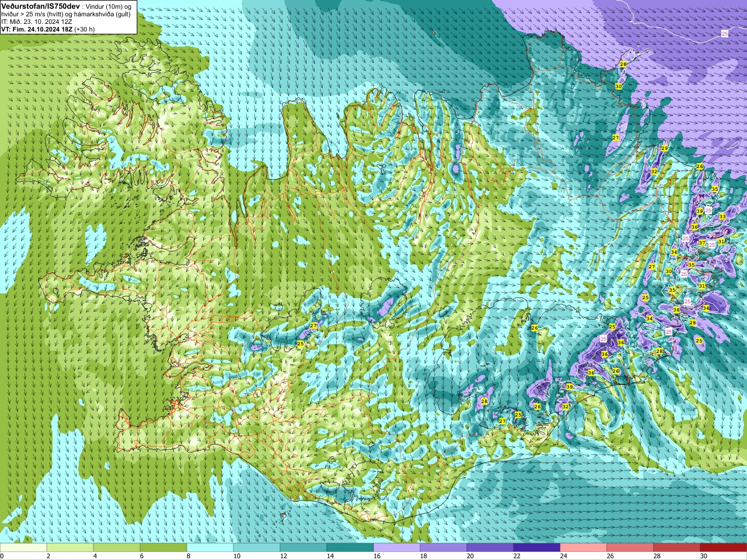Click the 22–24 dark indigo legend swatch
Viewport: 747px width, 560px height.
tap(537, 548)
